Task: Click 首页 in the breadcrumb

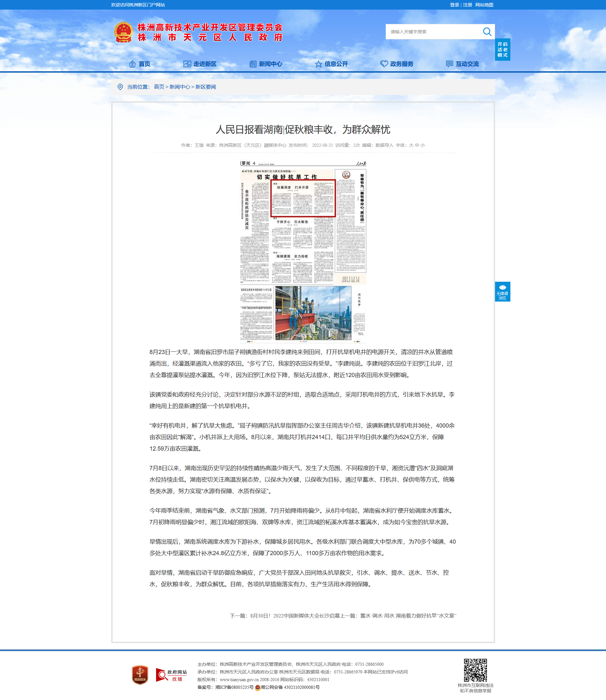Action: pos(159,87)
